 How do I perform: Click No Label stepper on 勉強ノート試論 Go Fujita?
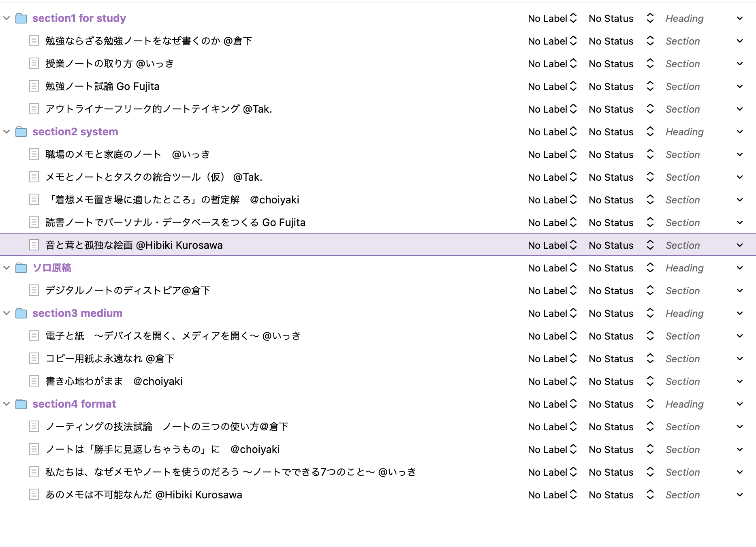click(573, 86)
